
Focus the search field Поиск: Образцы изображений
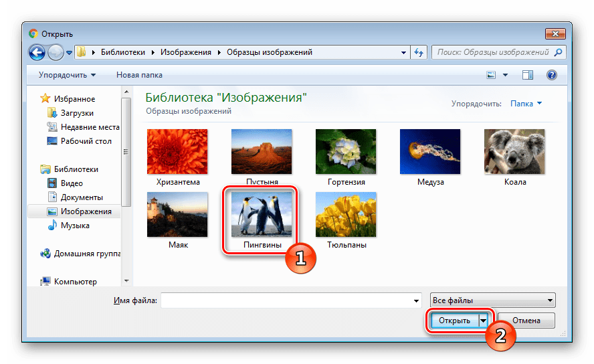click(x=492, y=52)
